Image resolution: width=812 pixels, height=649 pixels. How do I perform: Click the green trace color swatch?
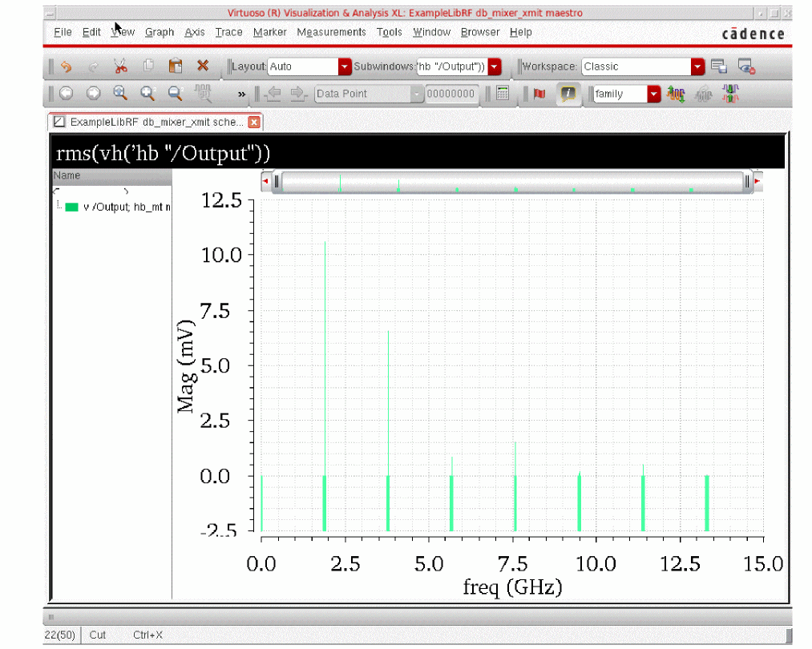click(x=71, y=207)
